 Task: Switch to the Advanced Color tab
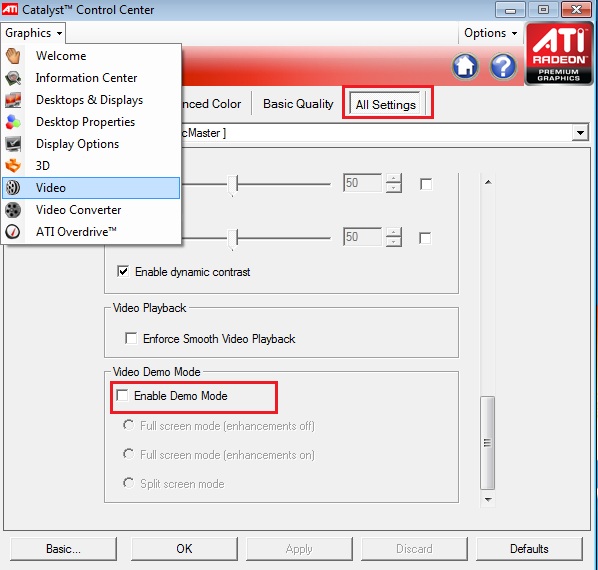pos(211,104)
